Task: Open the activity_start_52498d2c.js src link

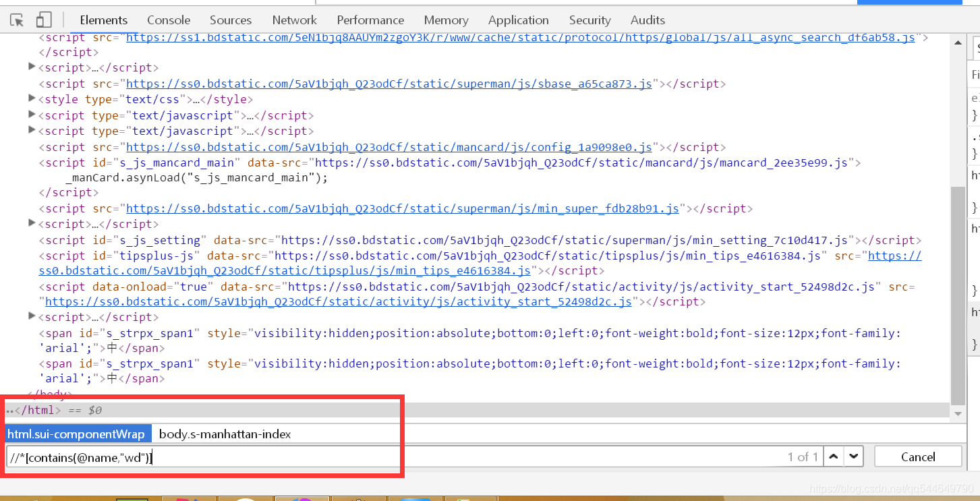Action: [339, 301]
